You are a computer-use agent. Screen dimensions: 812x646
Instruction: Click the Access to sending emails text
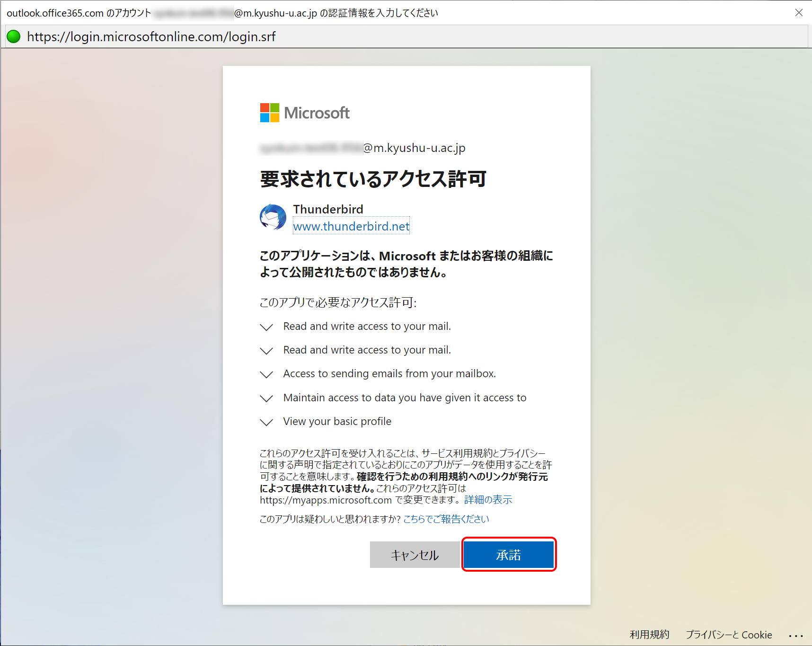pyautogui.click(x=389, y=373)
